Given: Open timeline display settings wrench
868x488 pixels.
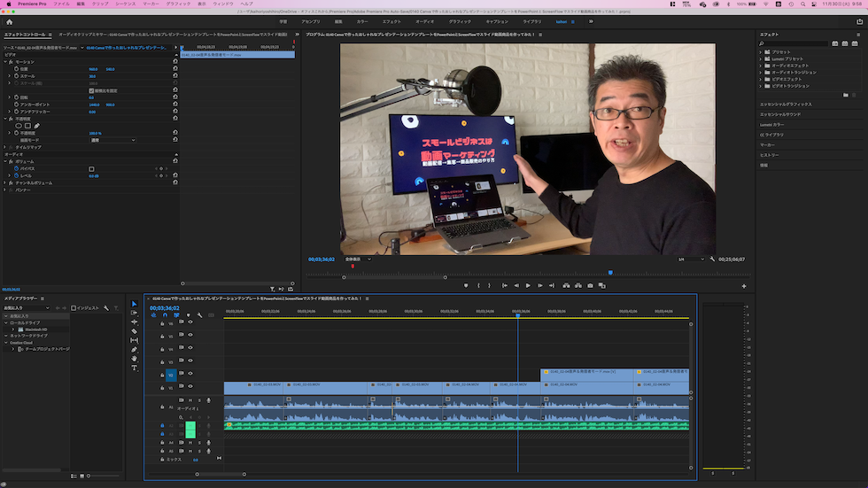Looking at the screenshot, I should (x=200, y=315).
